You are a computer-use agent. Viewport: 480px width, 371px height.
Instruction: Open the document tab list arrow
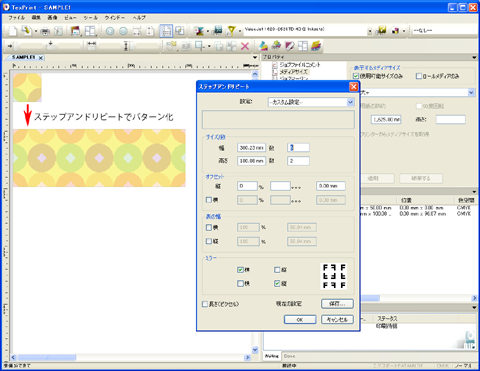coord(255,57)
